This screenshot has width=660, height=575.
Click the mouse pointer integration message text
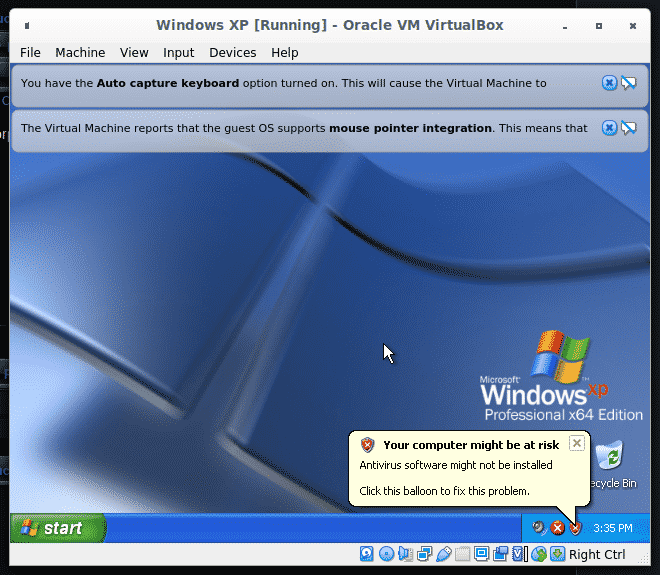pyautogui.click(x=304, y=128)
